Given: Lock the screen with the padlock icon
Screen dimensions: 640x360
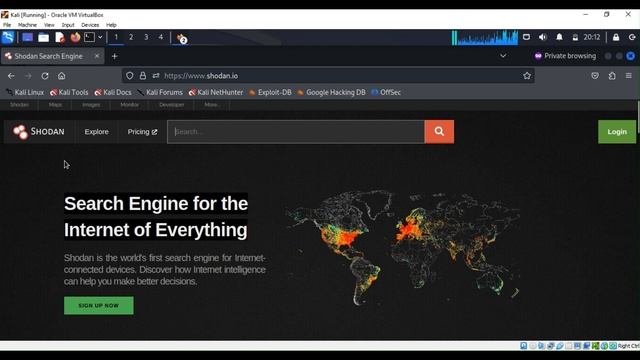Looking at the screenshot, I should pyautogui.click(x=616, y=37).
